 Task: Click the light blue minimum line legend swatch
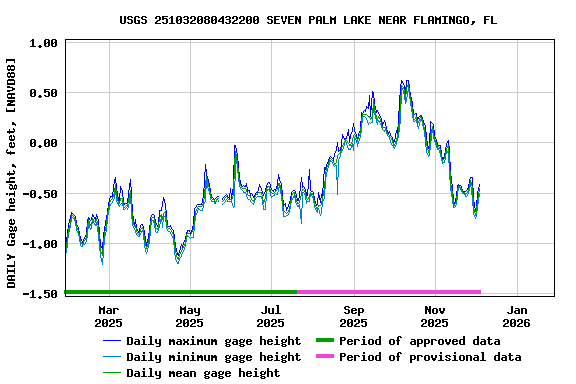coord(112,357)
